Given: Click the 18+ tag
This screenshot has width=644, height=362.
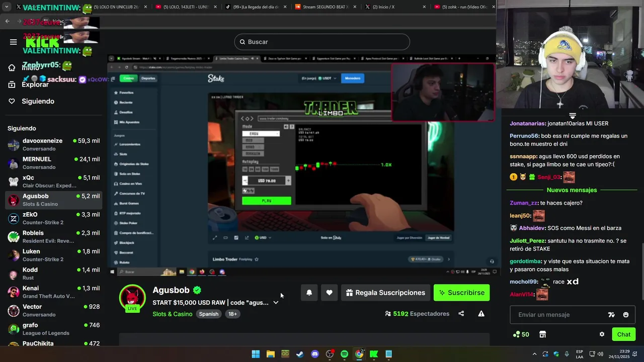Looking at the screenshot, I should [x=232, y=314].
